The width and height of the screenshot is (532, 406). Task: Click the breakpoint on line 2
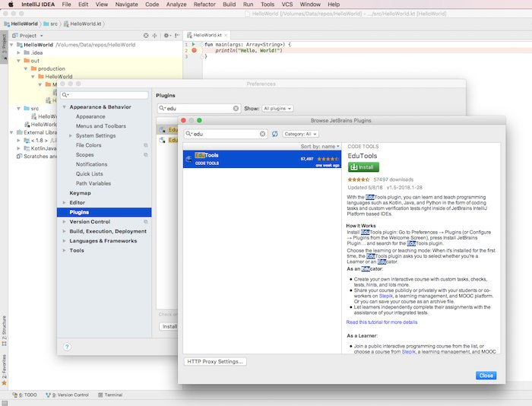[x=194, y=50]
